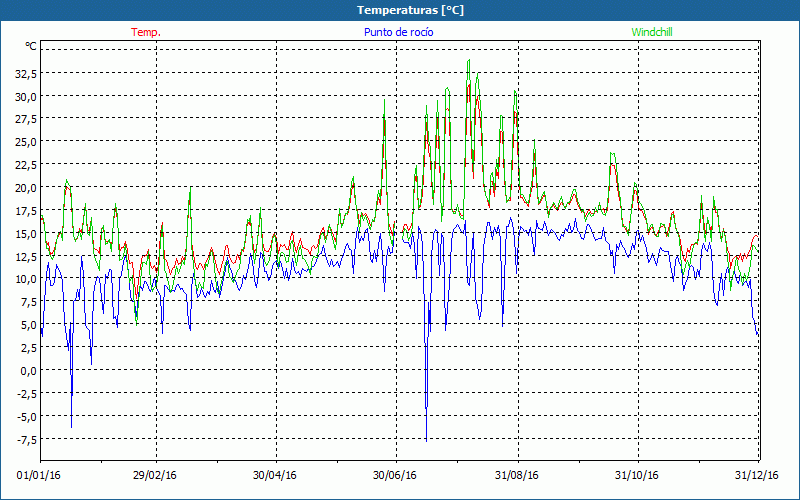Click the 0,0 y-axis value
The height and width of the screenshot is (500, 800).
(28, 371)
